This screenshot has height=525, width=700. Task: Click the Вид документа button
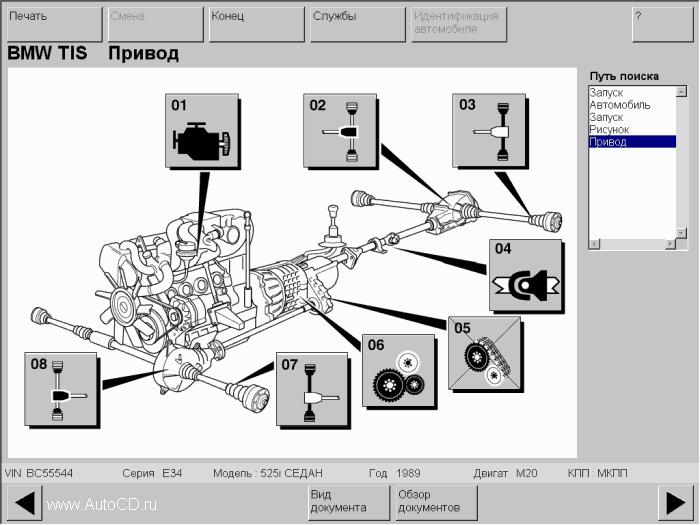coord(349,503)
